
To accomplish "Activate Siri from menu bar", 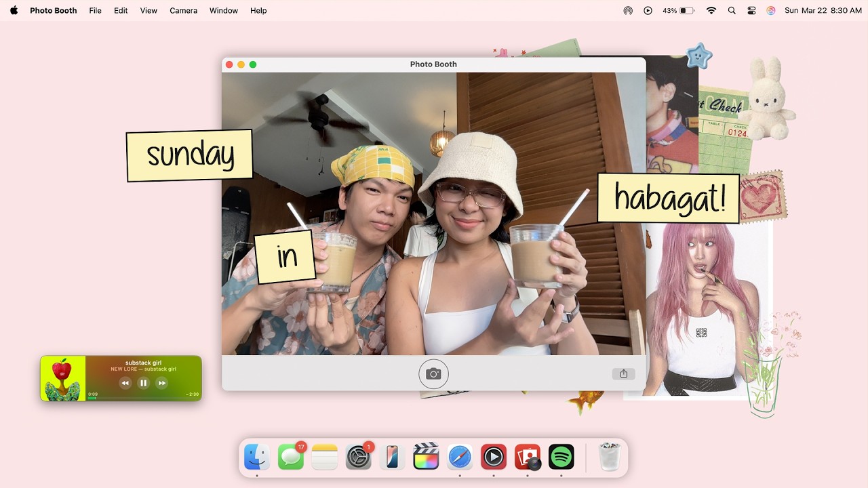I will (771, 10).
